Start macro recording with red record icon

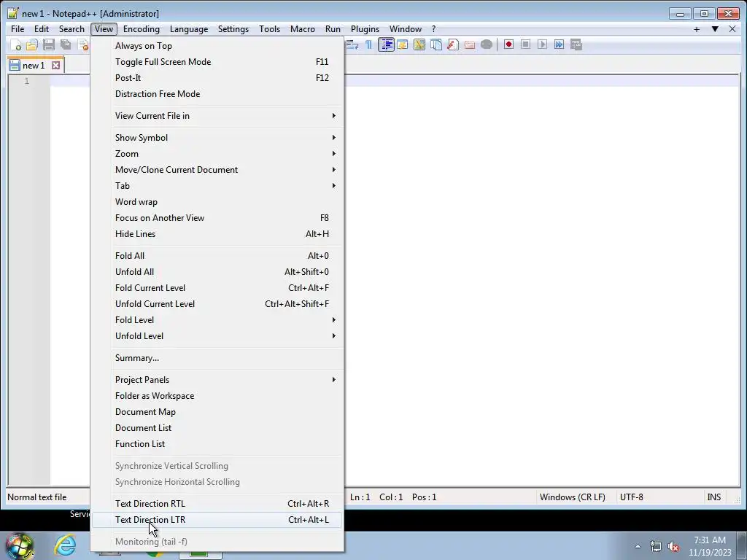coord(508,44)
